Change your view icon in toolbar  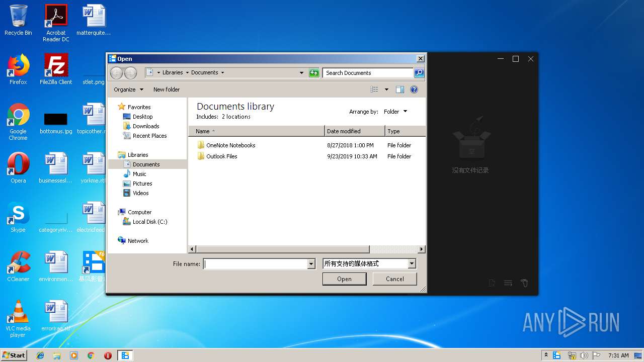pyautogui.click(x=374, y=89)
